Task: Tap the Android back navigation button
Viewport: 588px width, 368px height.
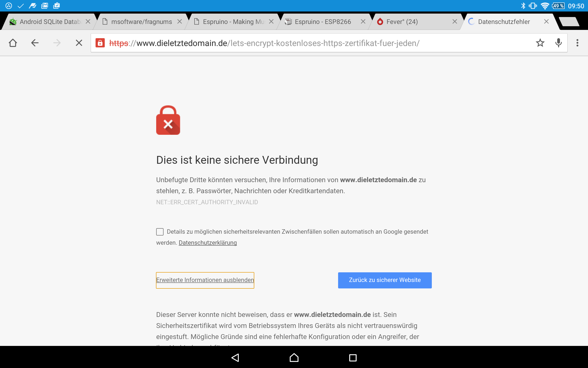Action: point(235,357)
